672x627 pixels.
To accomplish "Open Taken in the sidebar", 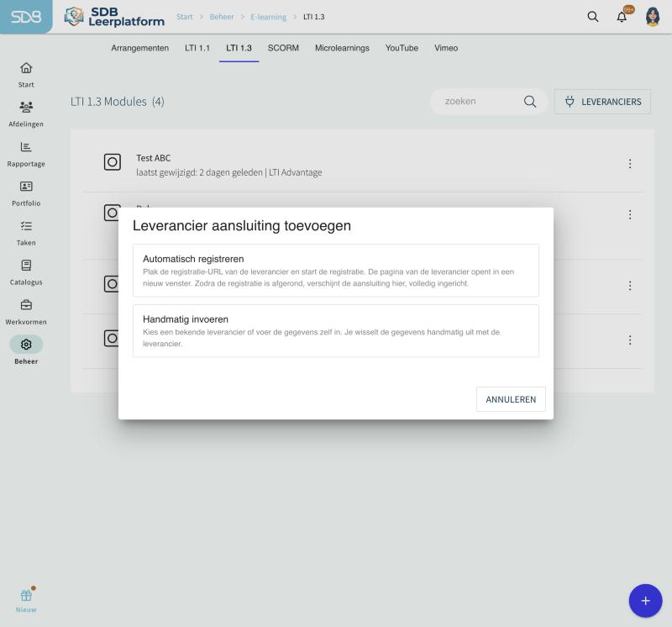I will tap(26, 234).
